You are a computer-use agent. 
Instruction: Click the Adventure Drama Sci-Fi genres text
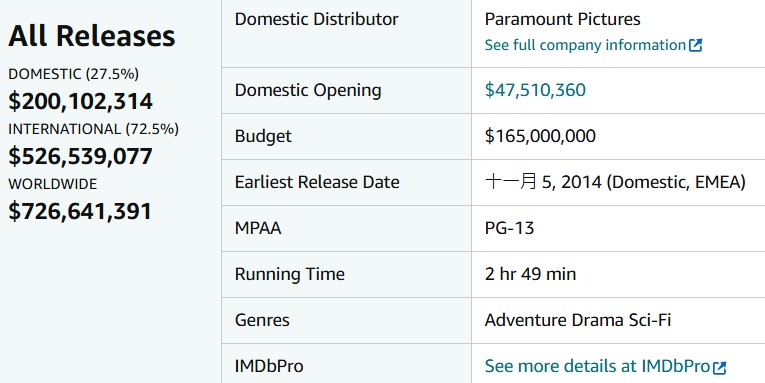point(578,320)
